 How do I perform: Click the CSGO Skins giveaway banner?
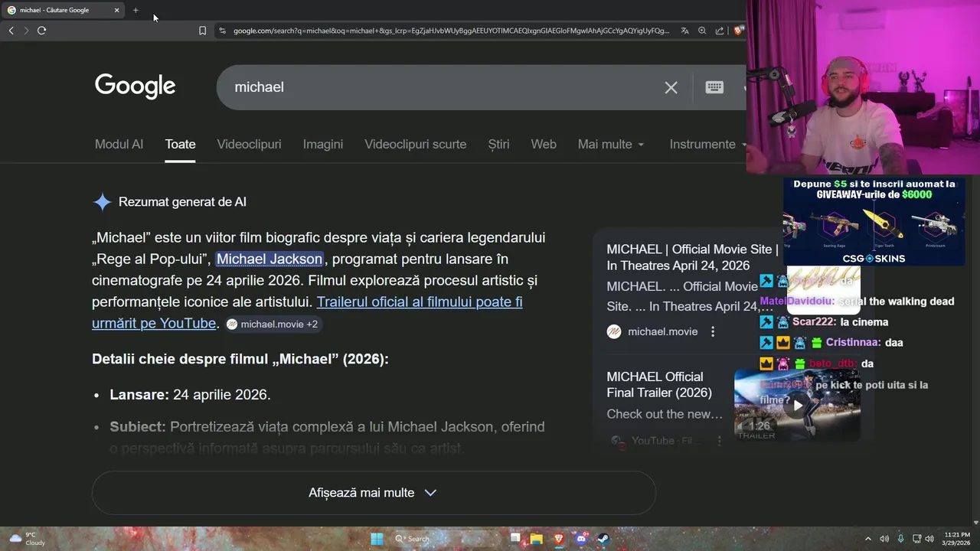(874, 221)
